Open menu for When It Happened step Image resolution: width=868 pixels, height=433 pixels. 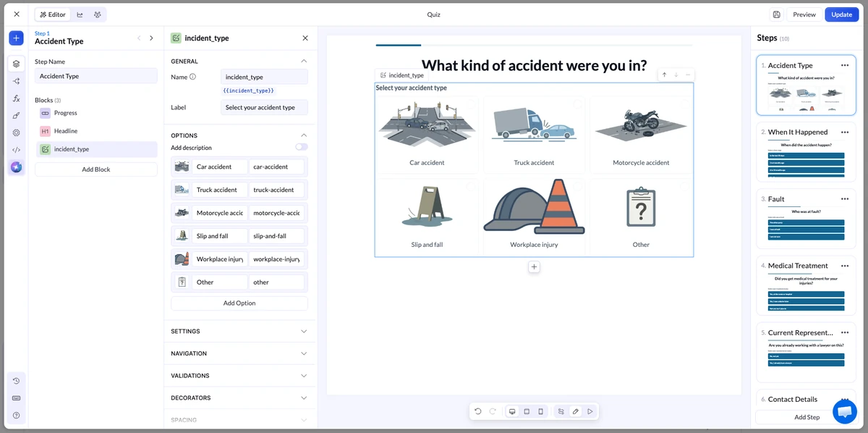pos(845,132)
